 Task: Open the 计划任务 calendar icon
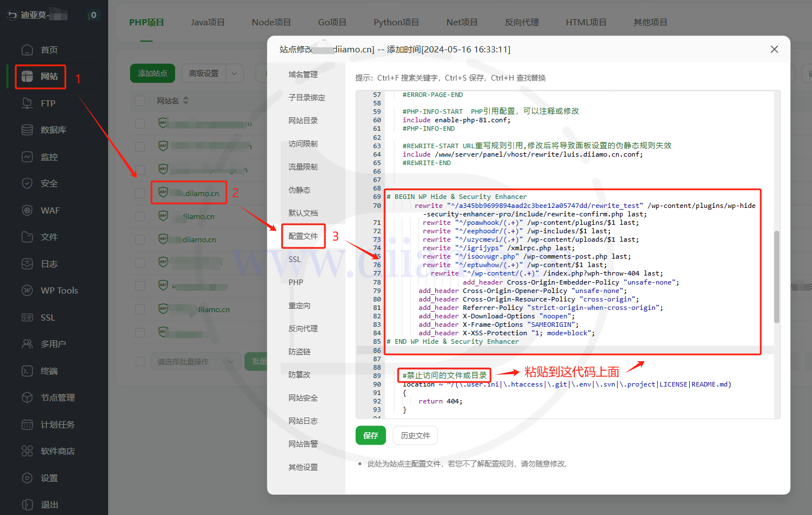[x=27, y=424]
